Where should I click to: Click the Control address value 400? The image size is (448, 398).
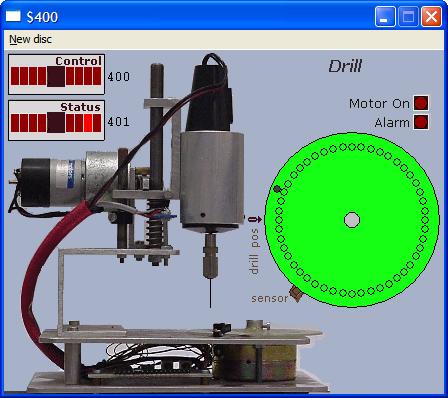[119, 77]
